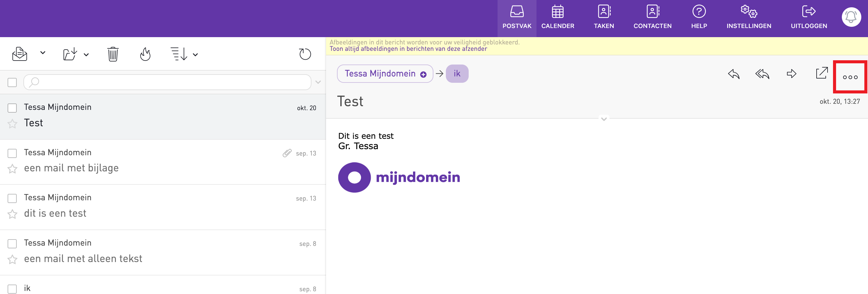
Task: Open the more actions three-dot menu
Action: pos(850,77)
